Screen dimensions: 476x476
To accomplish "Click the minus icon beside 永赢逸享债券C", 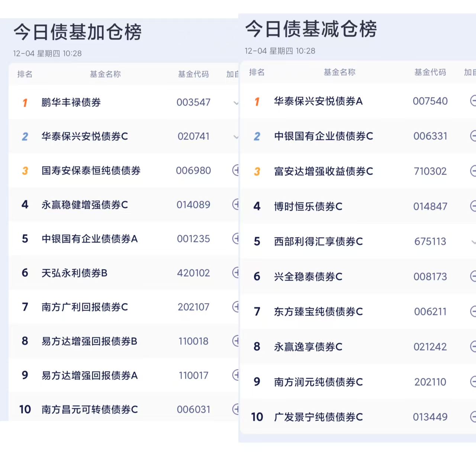I will 473,347.
